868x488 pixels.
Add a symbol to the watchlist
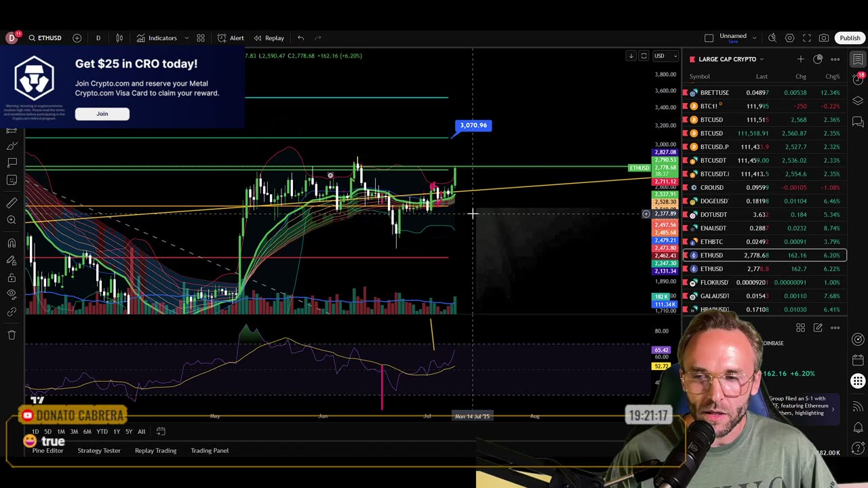pyautogui.click(x=801, y=59)
